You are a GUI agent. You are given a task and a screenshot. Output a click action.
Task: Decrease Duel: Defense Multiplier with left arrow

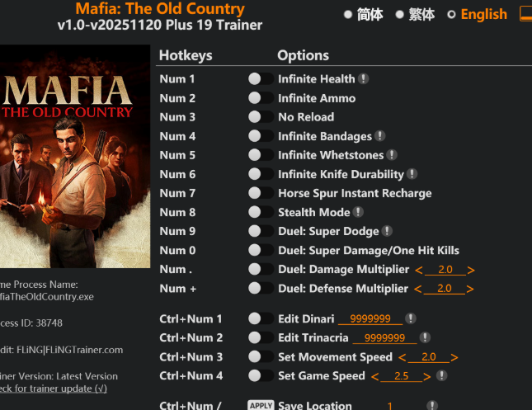click(x=418, y=289)
